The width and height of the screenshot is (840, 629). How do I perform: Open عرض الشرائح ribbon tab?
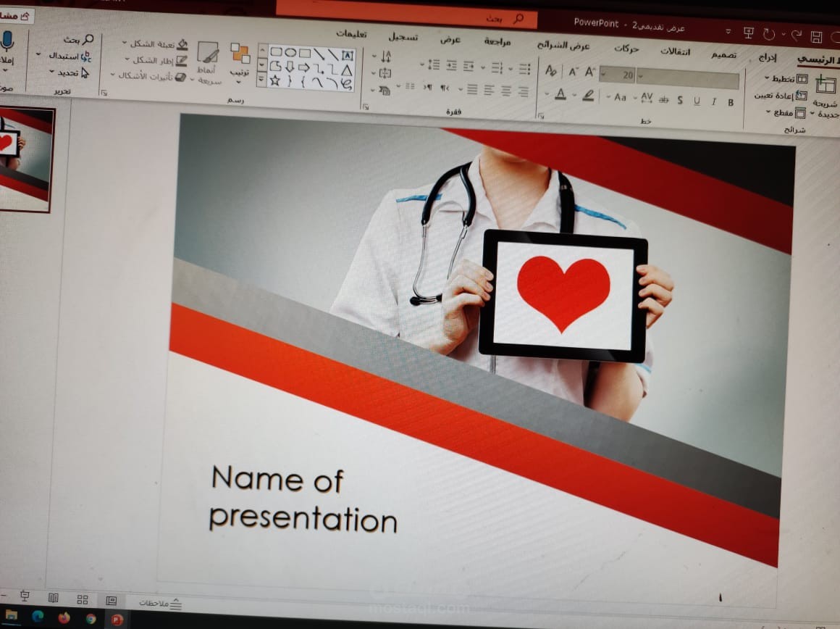pos(563,46)
